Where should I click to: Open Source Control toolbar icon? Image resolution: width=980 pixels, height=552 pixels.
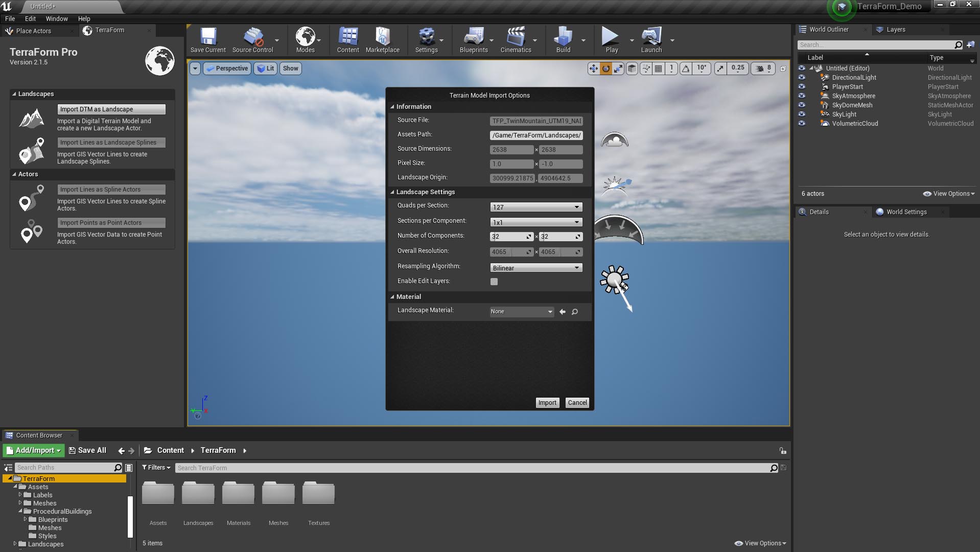253,40
